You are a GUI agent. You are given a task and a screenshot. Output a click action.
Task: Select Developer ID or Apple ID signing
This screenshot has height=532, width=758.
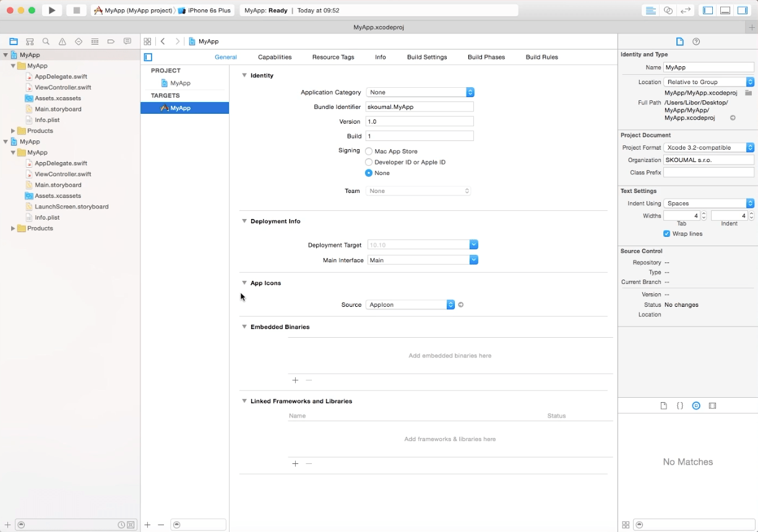(x=369, y=162)
